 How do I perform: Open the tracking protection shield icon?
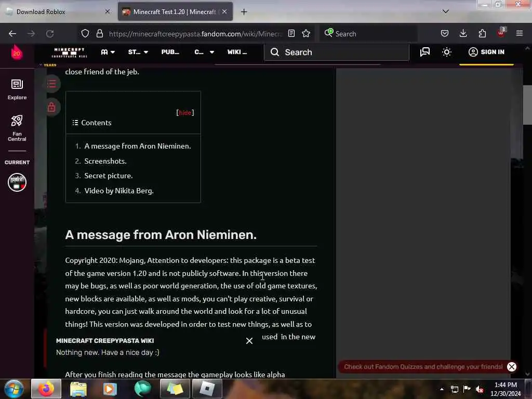tap(85, 33)
